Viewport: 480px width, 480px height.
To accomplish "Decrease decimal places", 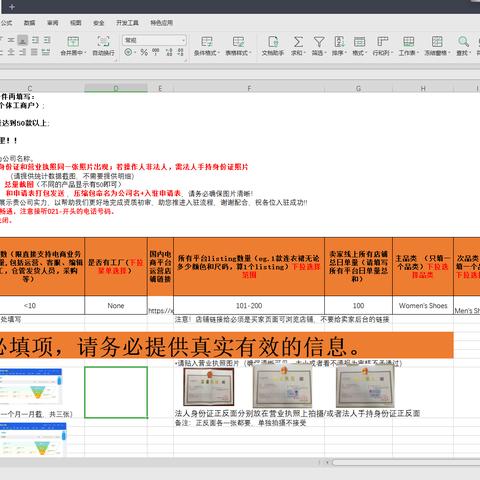I will click(x=180, y=52).
